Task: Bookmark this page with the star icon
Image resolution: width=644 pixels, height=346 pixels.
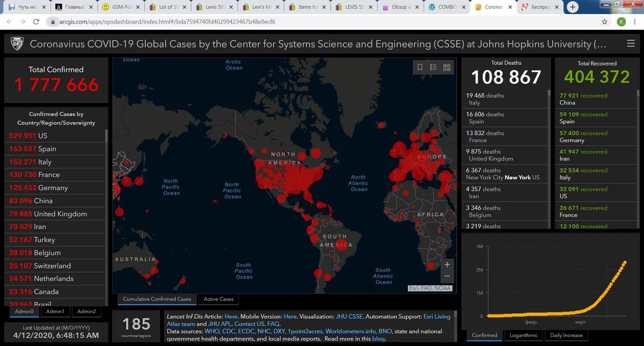Action: [x=605, y=22]
